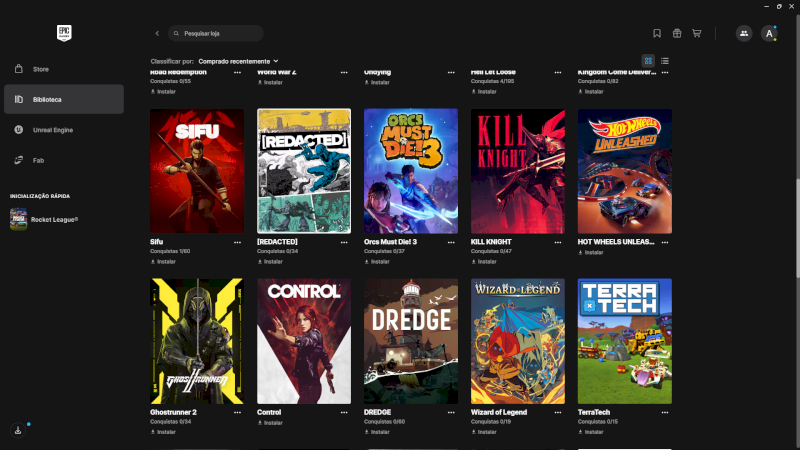Open the Store section

pyautogui.click(x=64, y=69)
